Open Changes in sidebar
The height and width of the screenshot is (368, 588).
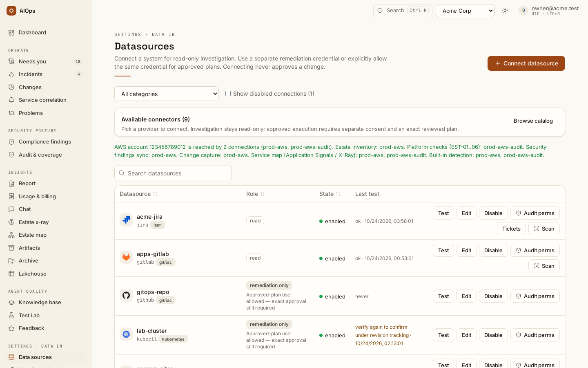pyautogui.click(x=46, y=87)
